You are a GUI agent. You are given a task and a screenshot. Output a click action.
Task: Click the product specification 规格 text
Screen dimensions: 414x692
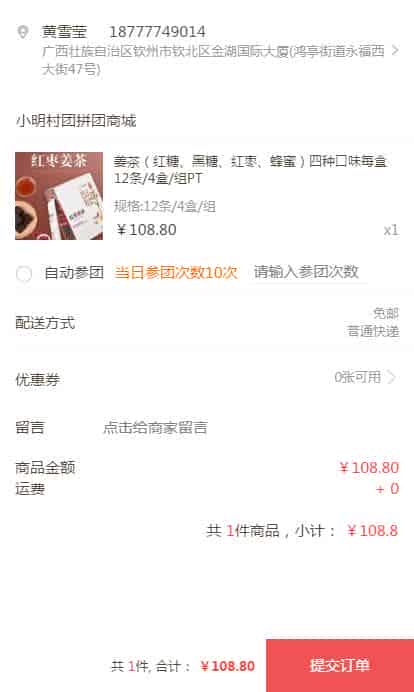tap(165, 206)
